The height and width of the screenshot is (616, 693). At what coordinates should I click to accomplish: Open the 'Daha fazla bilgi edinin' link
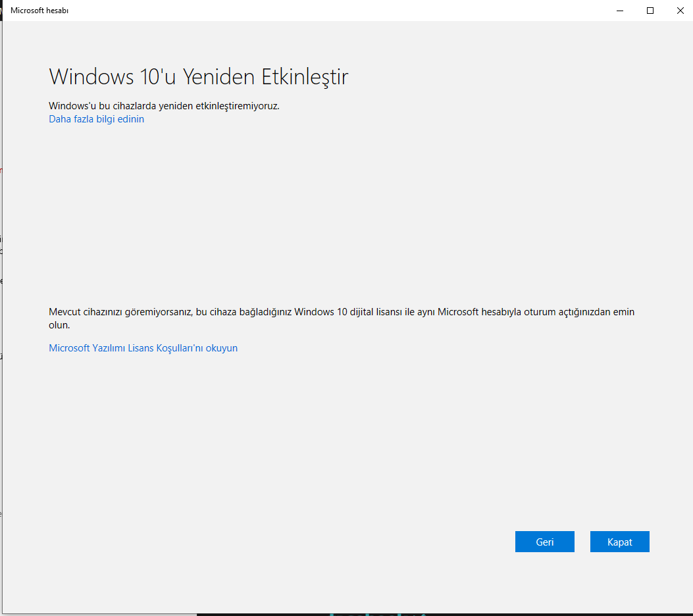(96, 119)
